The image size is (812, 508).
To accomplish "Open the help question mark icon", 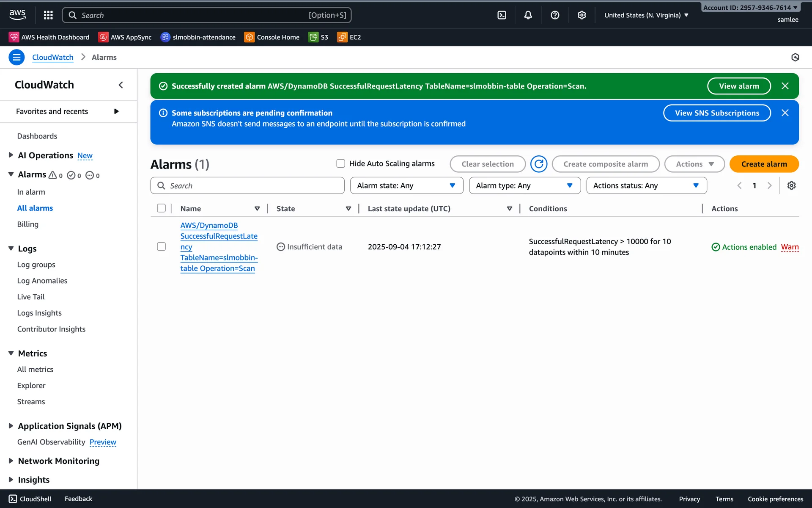I will [x=555, y=15].
